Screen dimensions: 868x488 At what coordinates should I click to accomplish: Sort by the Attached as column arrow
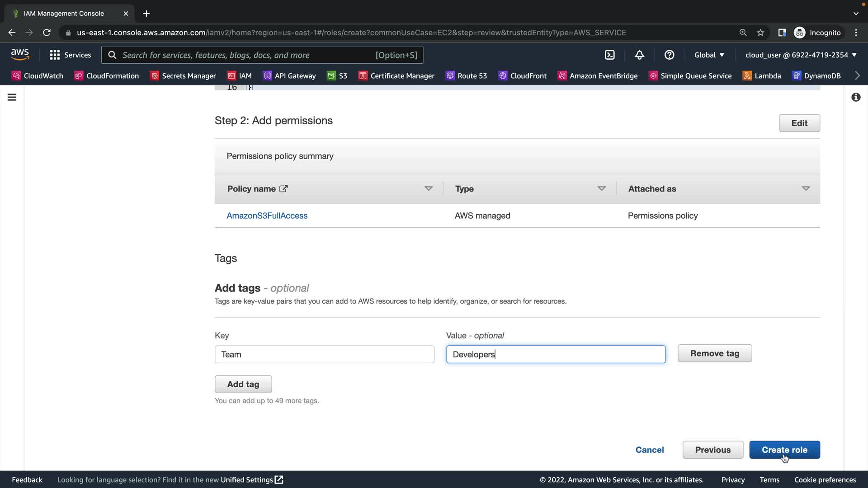point(805,188)
